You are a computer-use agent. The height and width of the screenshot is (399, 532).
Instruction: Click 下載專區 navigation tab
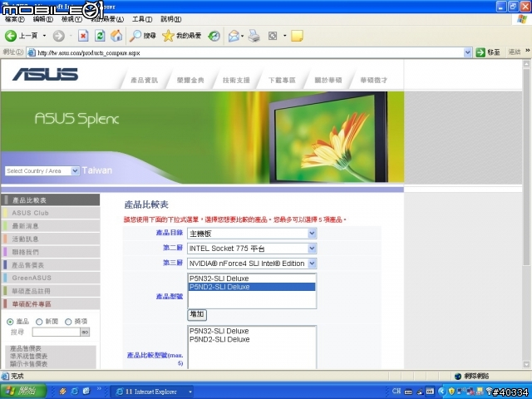pos(282,81)
